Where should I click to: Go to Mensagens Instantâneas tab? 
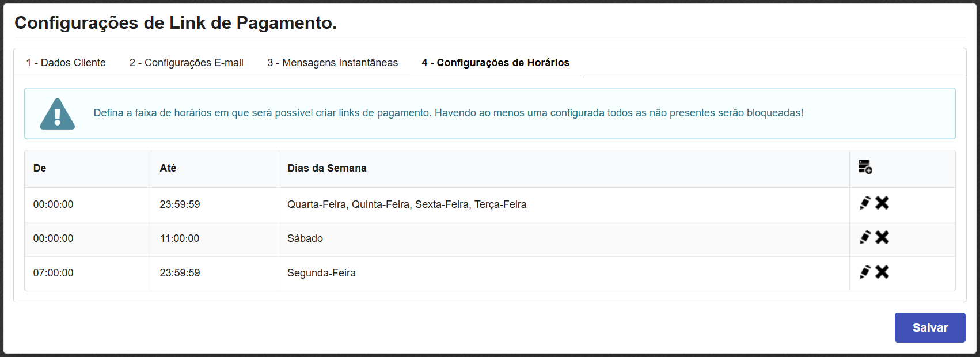point(332,63)
